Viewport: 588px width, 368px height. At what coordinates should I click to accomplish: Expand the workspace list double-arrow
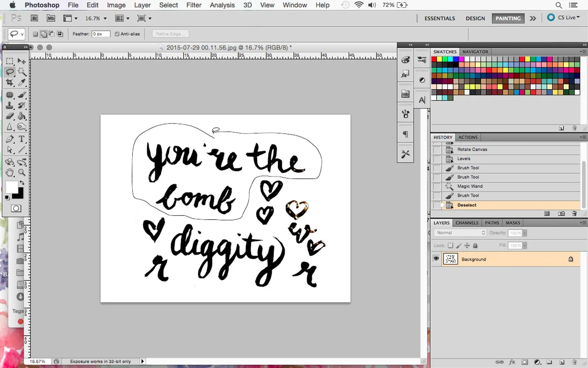[533, 18]
